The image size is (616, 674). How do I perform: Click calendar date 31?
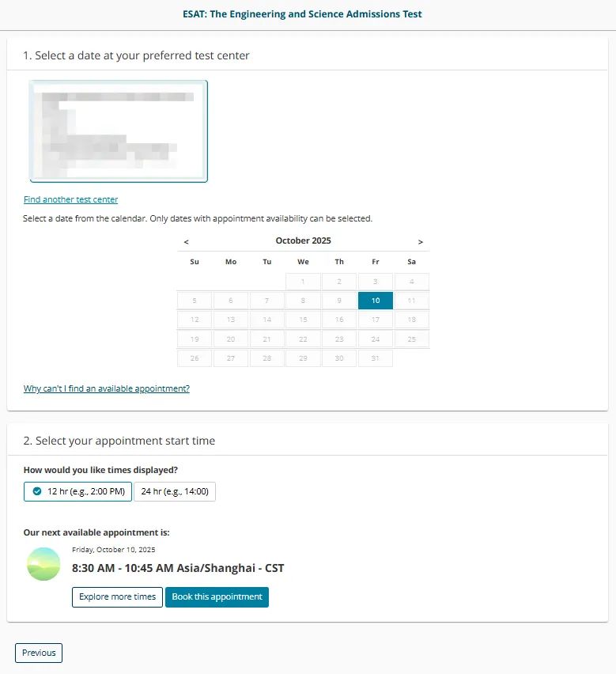(376, 358)
